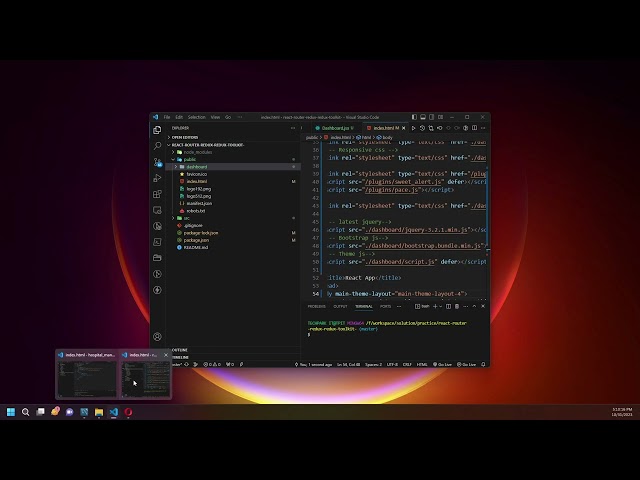Switch to the Output panel tab
Image resolution: width=640 pixels, height=480 pixels.
click(x=341, y=306)
